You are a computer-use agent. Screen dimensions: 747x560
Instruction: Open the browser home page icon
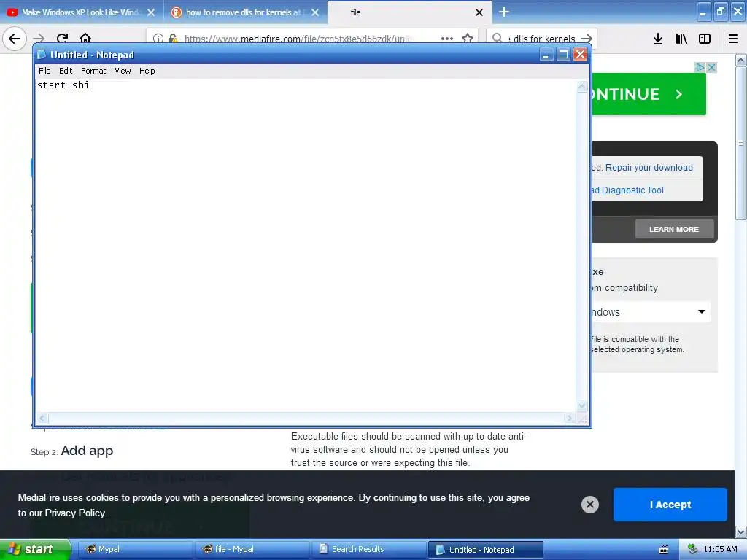(85, 39)
